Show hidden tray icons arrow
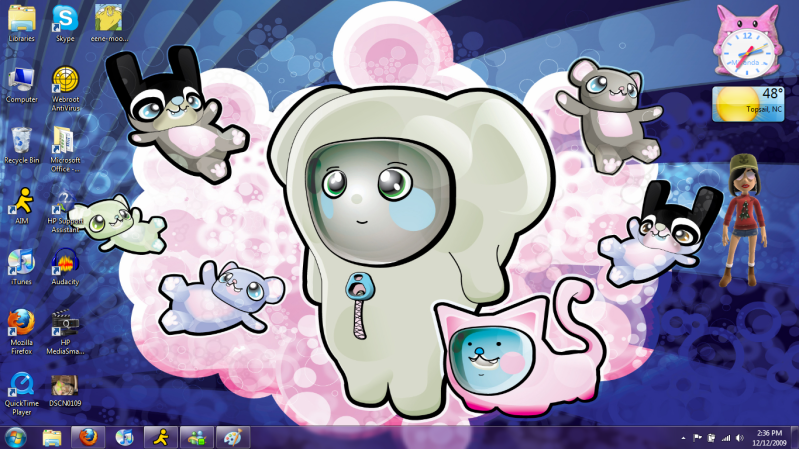 pyautogui.click(x=683, y=438)
